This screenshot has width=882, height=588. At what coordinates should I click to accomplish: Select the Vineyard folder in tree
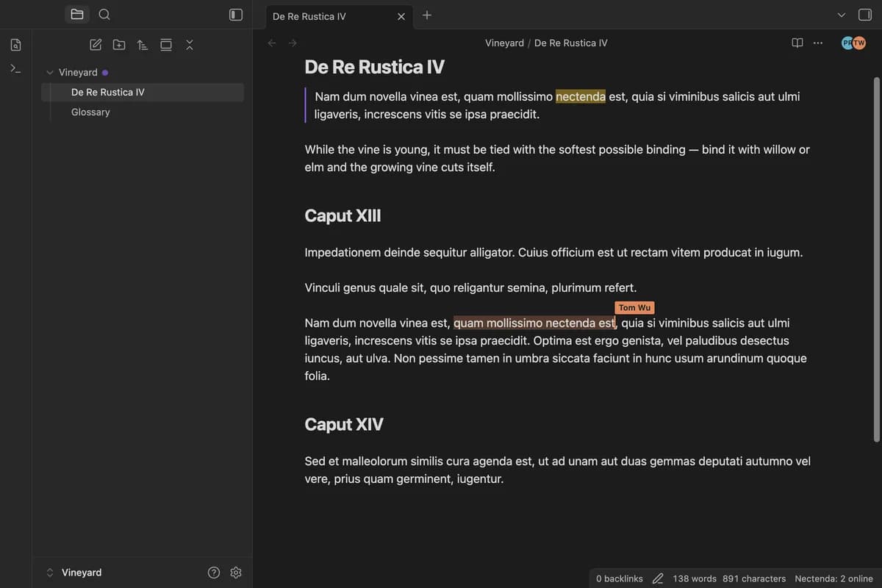[78, 73]
